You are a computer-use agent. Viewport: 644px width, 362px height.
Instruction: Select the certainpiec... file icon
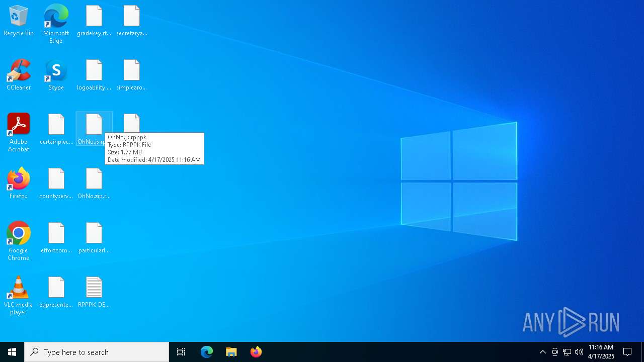tap(56, 130)
